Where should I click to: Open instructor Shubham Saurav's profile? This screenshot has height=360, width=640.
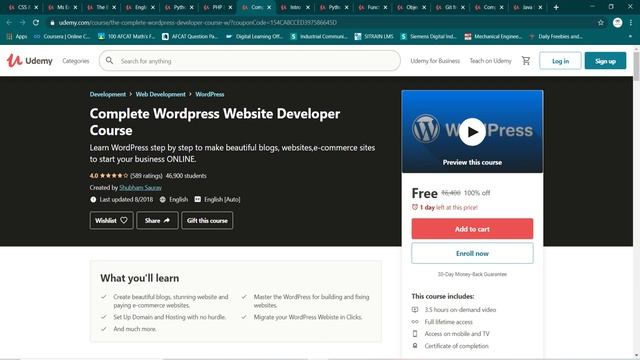(140, 188)
